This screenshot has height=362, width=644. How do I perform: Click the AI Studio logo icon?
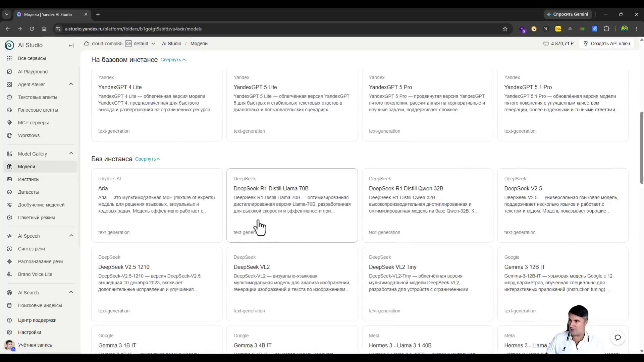[9, 45]
